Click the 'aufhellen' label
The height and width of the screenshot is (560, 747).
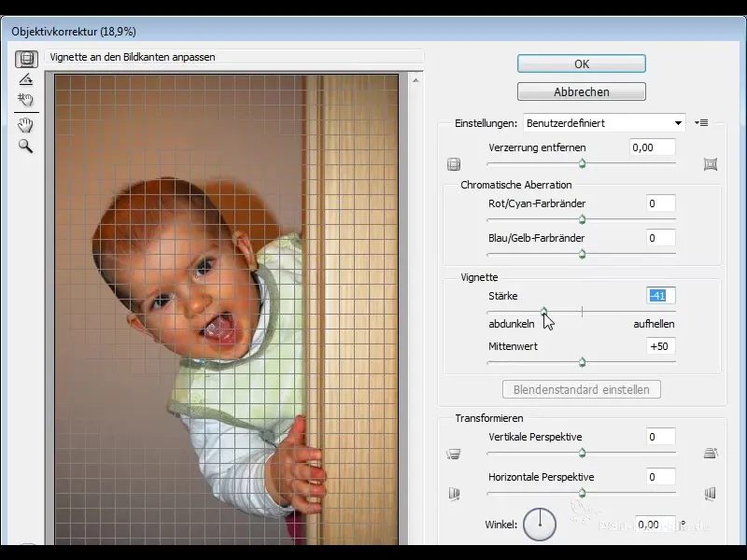click(654, 324)
